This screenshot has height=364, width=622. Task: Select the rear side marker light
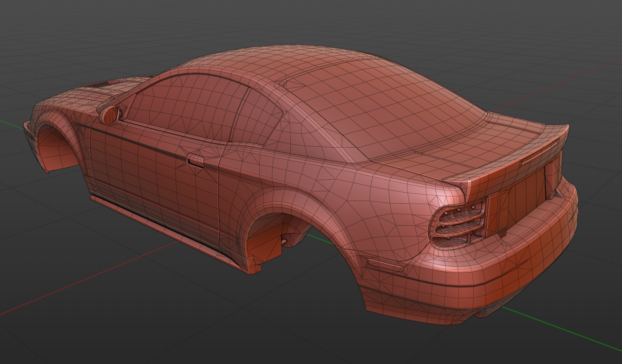(x=385, y=265)
